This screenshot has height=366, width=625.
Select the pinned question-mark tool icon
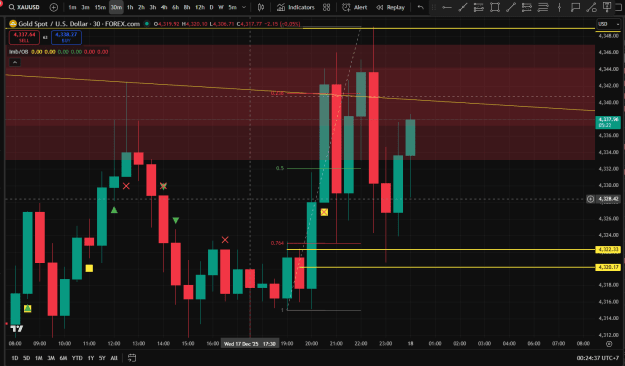(x=607, y=7)
